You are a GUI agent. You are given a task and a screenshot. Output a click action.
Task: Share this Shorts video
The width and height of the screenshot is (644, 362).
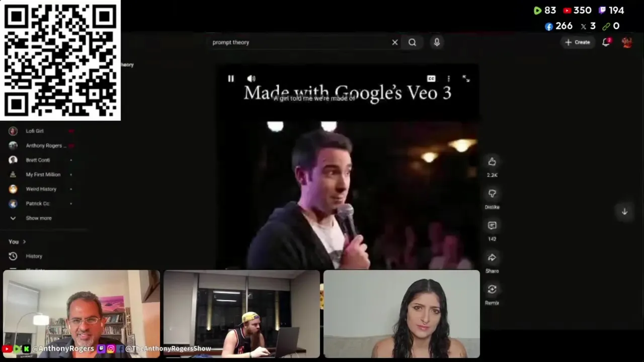tap(492, 257)
